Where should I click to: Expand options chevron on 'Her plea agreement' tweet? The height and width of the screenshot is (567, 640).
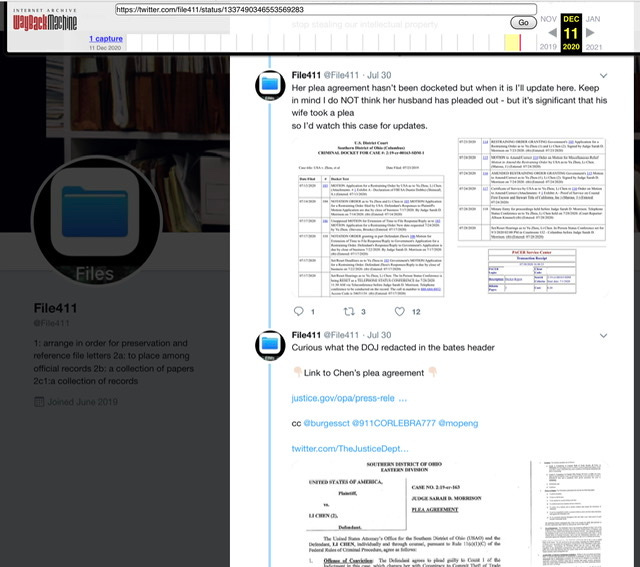[x=603, y=76]
